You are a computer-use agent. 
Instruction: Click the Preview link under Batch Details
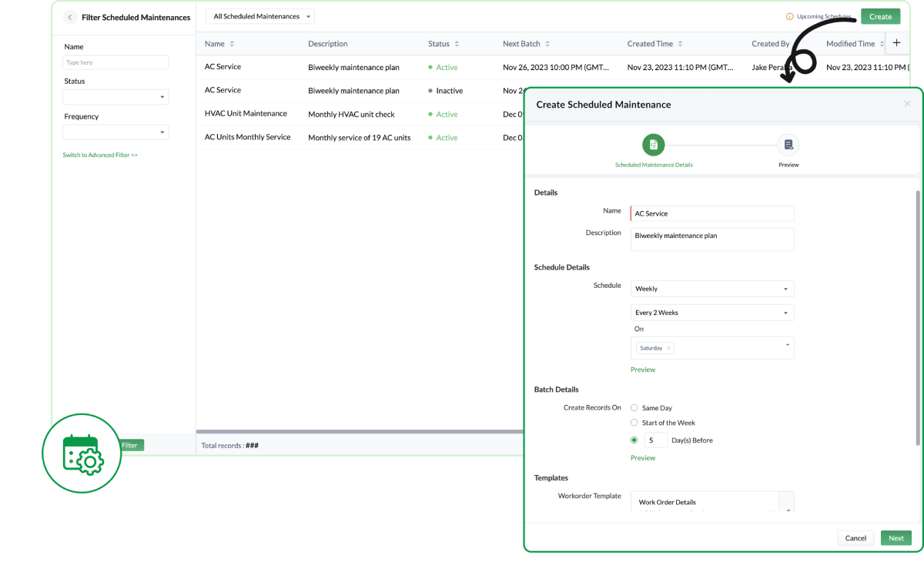(x=642, y=457)
